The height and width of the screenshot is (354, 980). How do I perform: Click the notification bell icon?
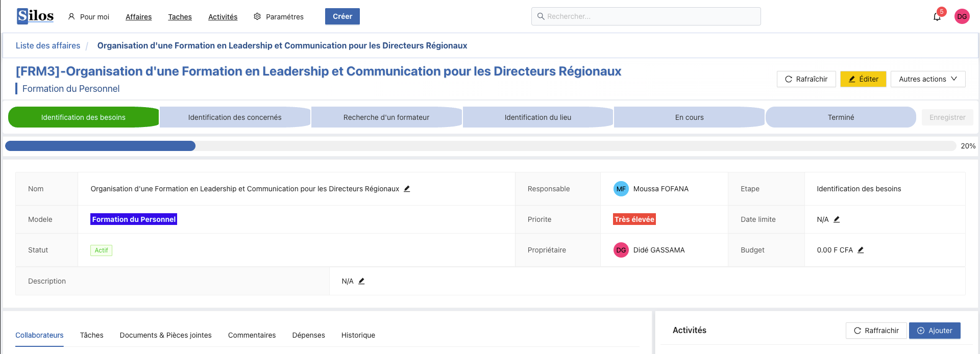tap(937, 17)
